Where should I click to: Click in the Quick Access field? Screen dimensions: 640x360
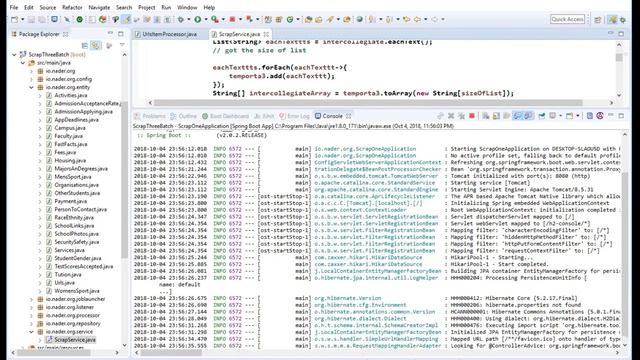pos(567,19)
